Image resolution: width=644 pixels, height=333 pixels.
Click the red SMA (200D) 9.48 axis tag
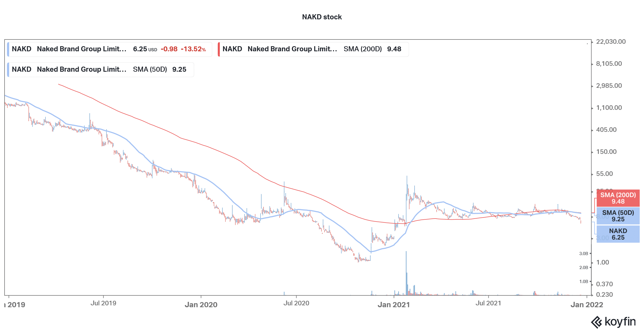point(618,198)
